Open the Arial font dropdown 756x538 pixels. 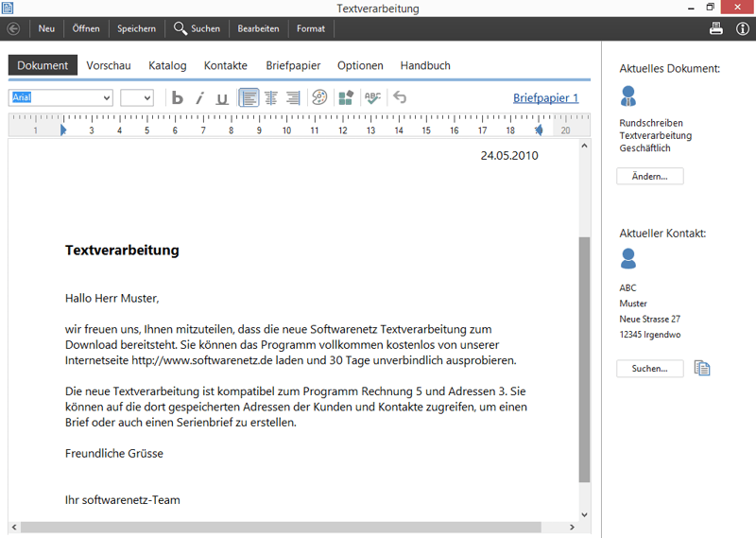[x=105, y=97]
